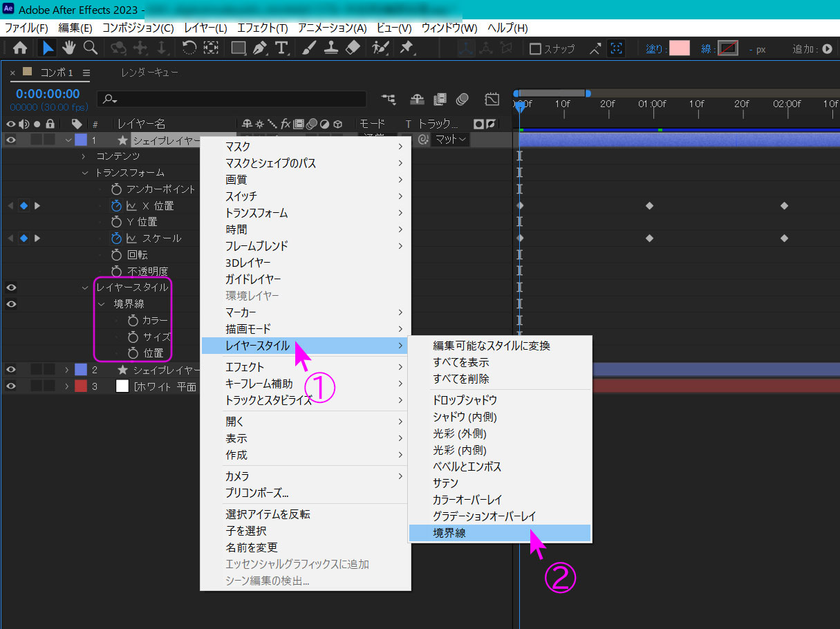Open the 塗り fill color swatch
Image resolution: width=840 pixels, height=629 pixels.
click(x=679, y=48)
